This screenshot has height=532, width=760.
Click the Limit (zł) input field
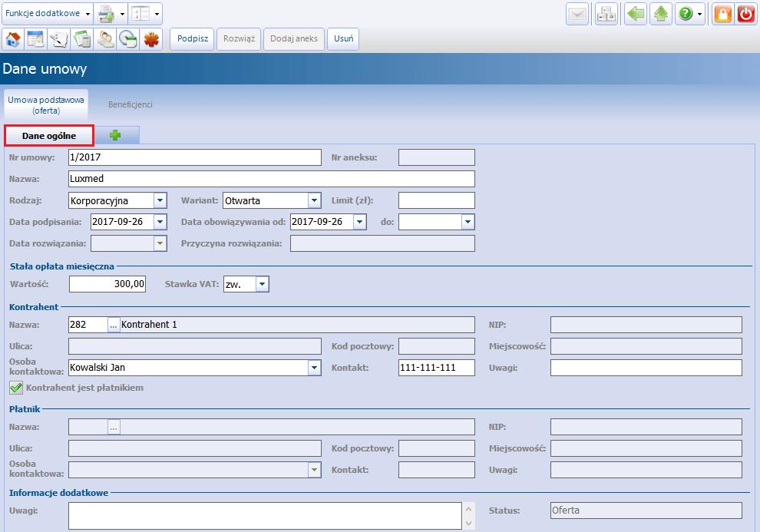coord(437,200)
